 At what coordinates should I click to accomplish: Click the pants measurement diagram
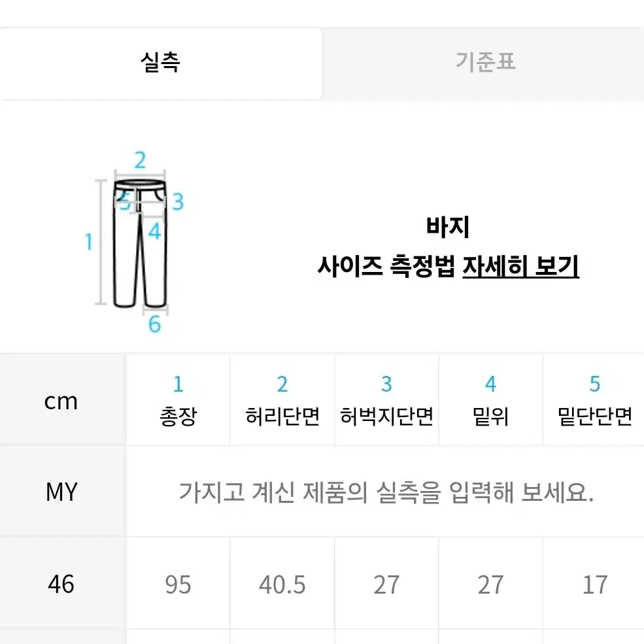135,243
